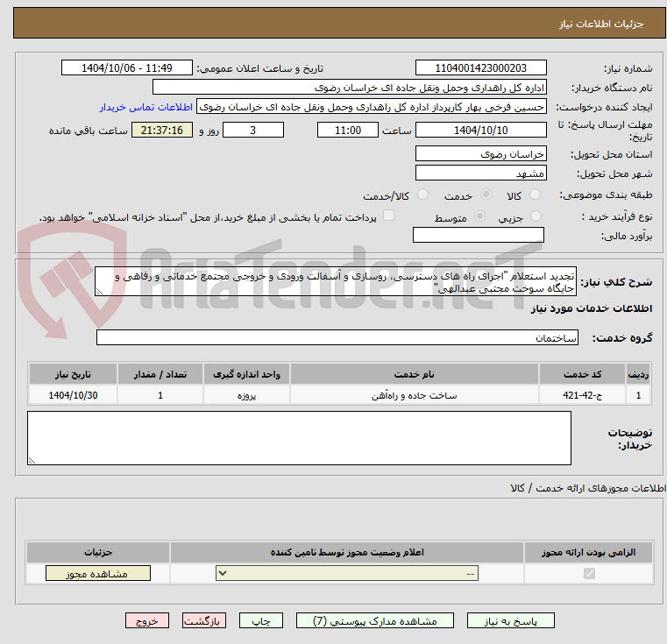Click the استان محل تحویل field خراسان رضوی
Image resolution: width=667 pixels, height=644 pixels.
(x=480, y=153)
